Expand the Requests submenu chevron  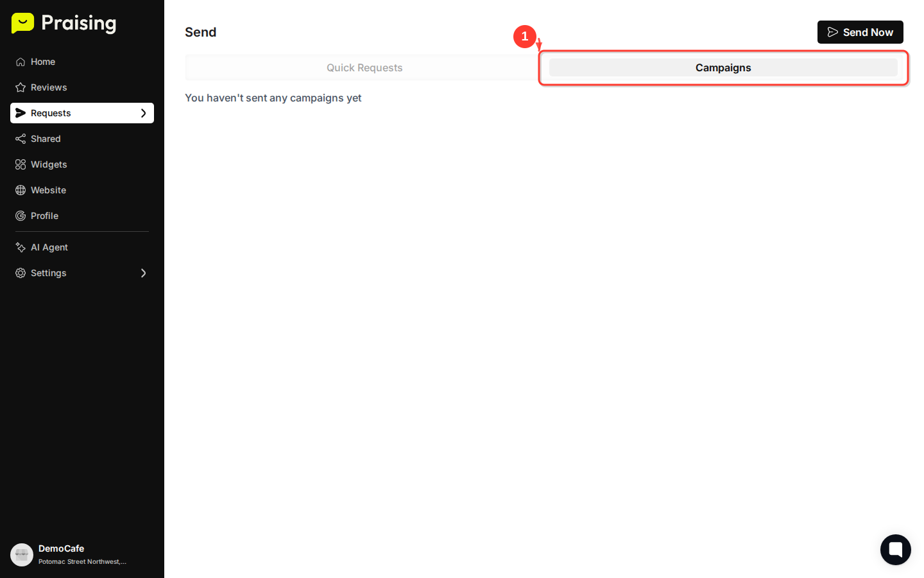click(143, 113)
